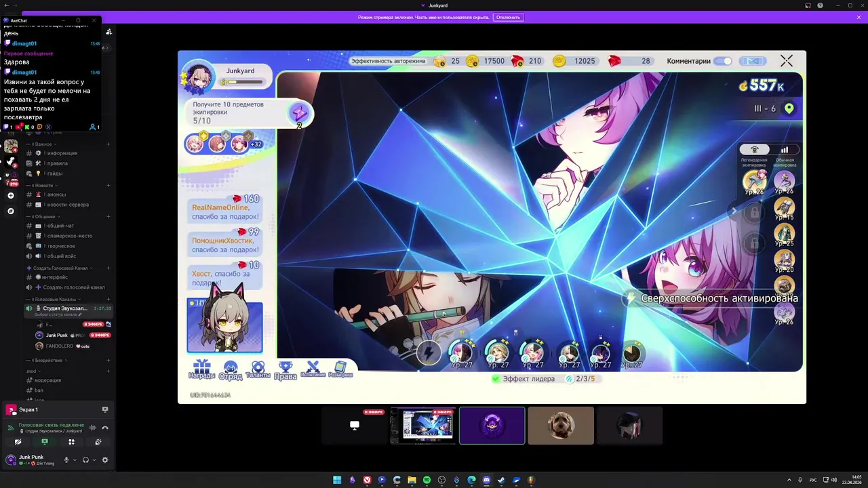This screenshot has height=488, width=868.
Task: Collapse the Важное category
Action: 42,144
